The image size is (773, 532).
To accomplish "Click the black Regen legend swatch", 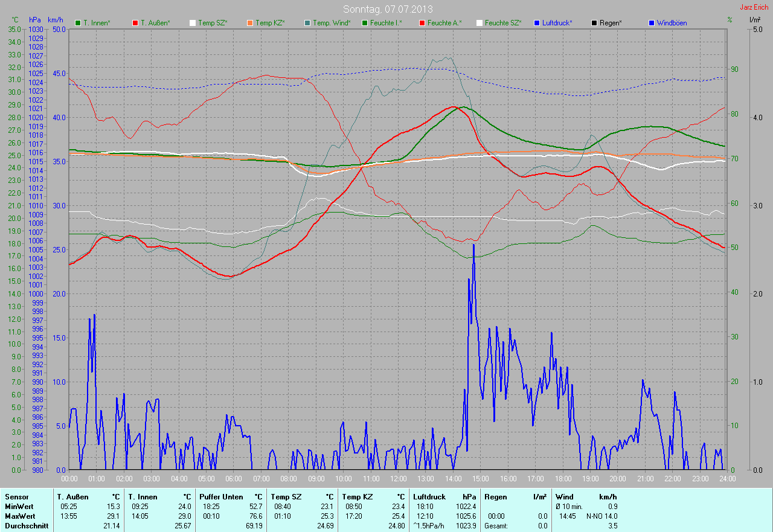I will click(x=594, y=23).
